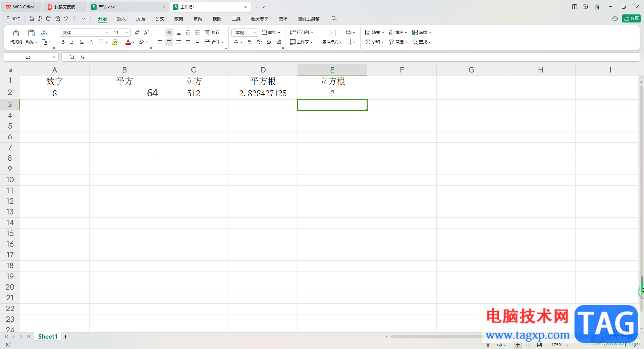Toggle Wrap Text (换行)
The image size is (644, 349).
(212, 33)
